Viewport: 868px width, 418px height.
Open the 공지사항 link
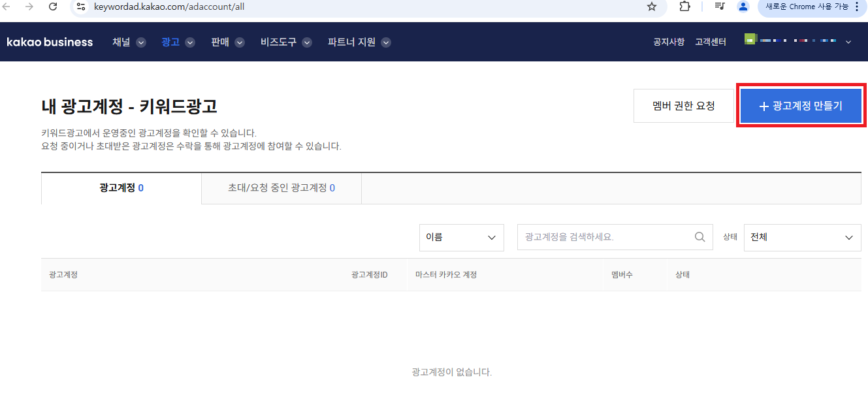(x=669, y=42)
